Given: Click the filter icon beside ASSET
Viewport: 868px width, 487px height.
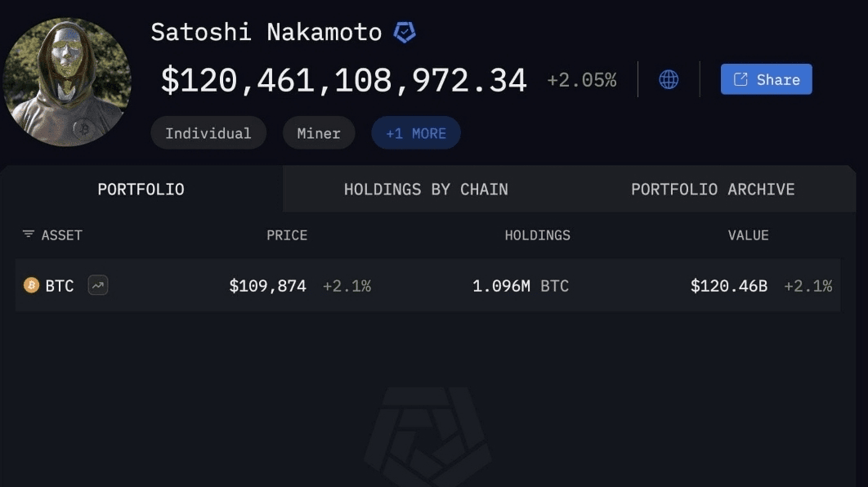Looking at the screenshot, I should (x=29, y=235).
